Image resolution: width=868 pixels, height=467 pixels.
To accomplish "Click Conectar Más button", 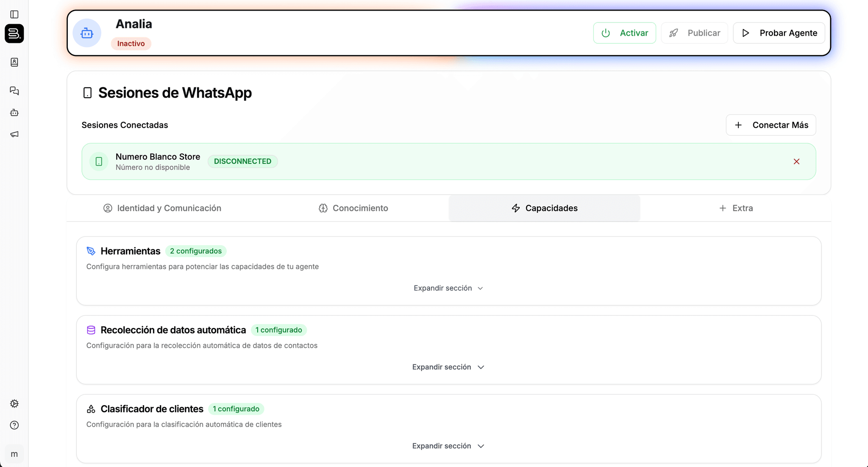I will coord(771,125).
